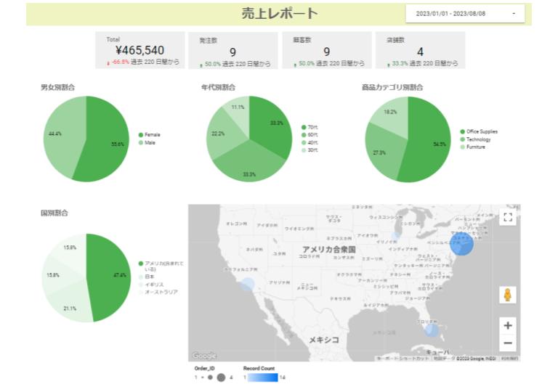Click the アメリカ合衆国 label on the map

coord(329,249)
